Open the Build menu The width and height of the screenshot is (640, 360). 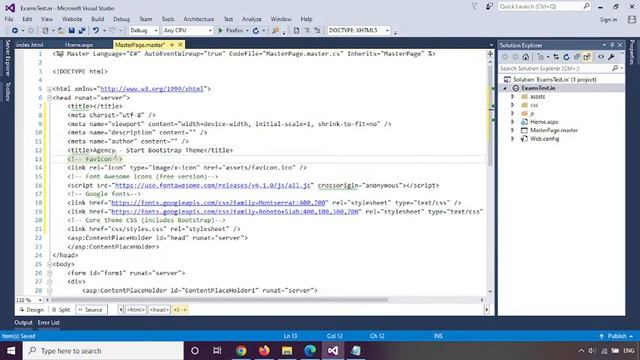[98, 19]
